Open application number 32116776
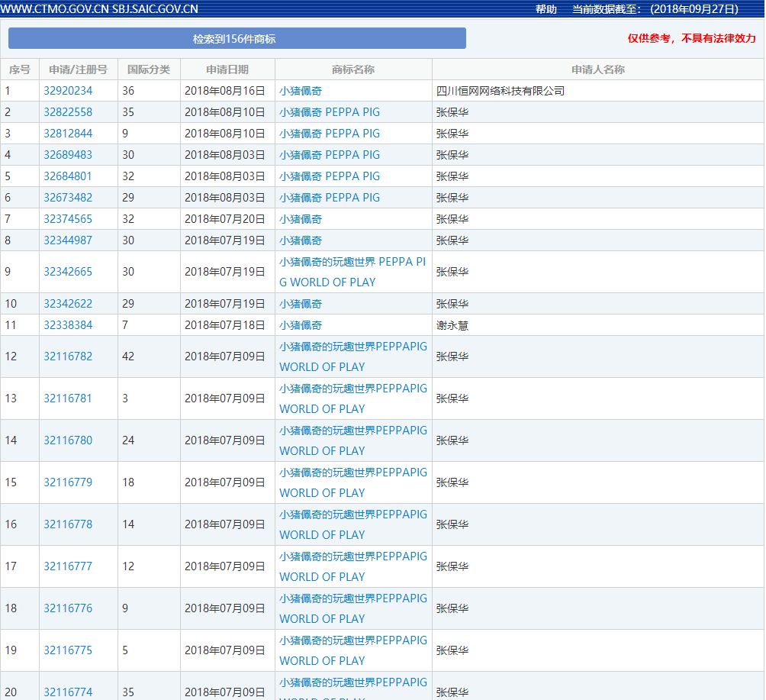 pyautogui.click(x=68, y=608)
